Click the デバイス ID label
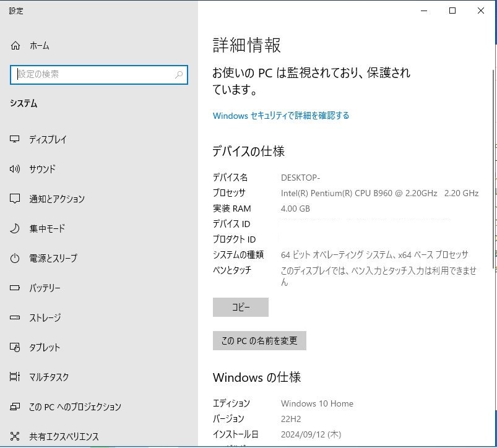 click(231, 224)
